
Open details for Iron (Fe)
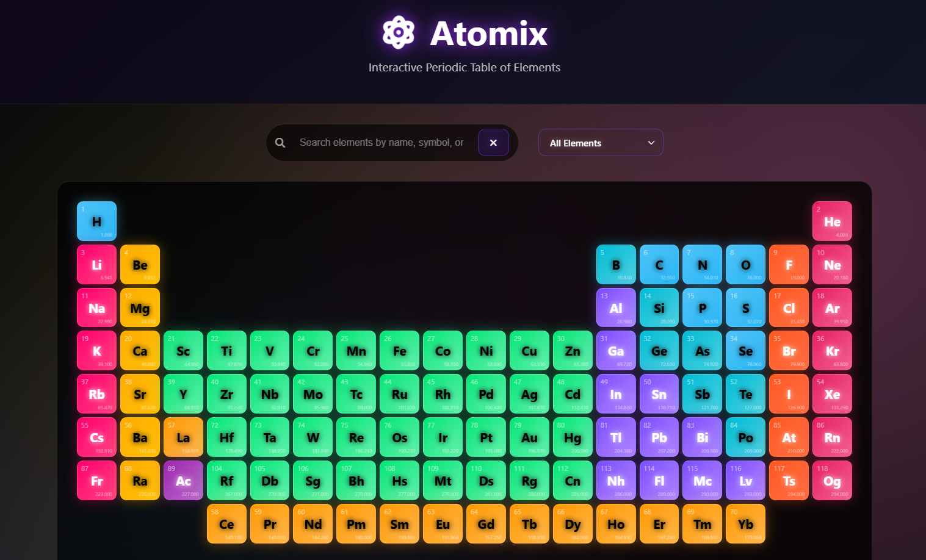coord(399,350)
